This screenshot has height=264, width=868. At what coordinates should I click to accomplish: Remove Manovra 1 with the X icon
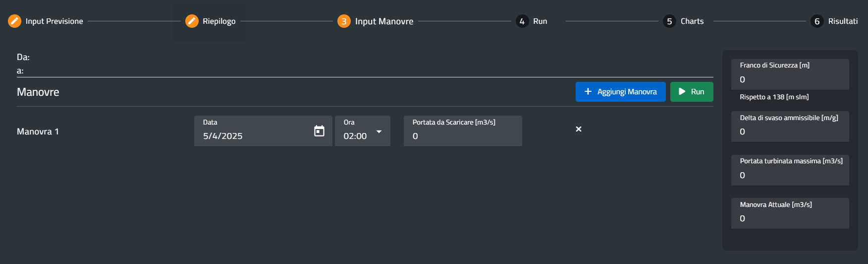(x=578, y=129)
